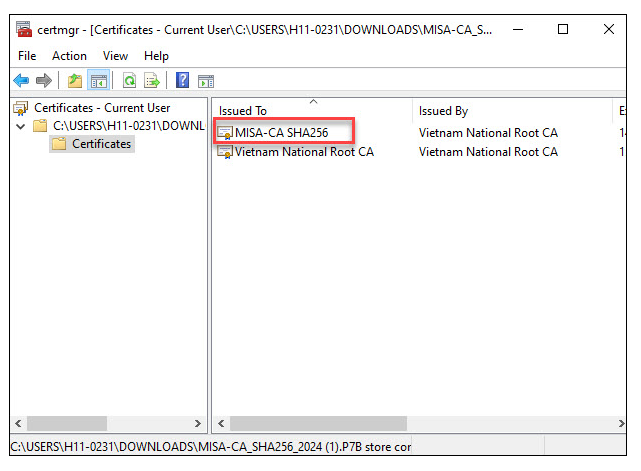Screen dimensions: 641x471
Task: Toggle Show/Hide Action Pane icon
Action: tap(206, 81)
